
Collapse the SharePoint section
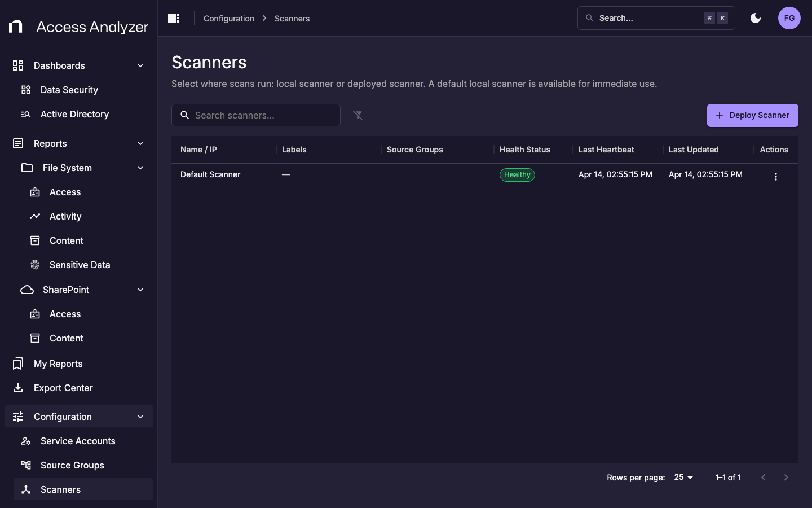click(140, 290)
